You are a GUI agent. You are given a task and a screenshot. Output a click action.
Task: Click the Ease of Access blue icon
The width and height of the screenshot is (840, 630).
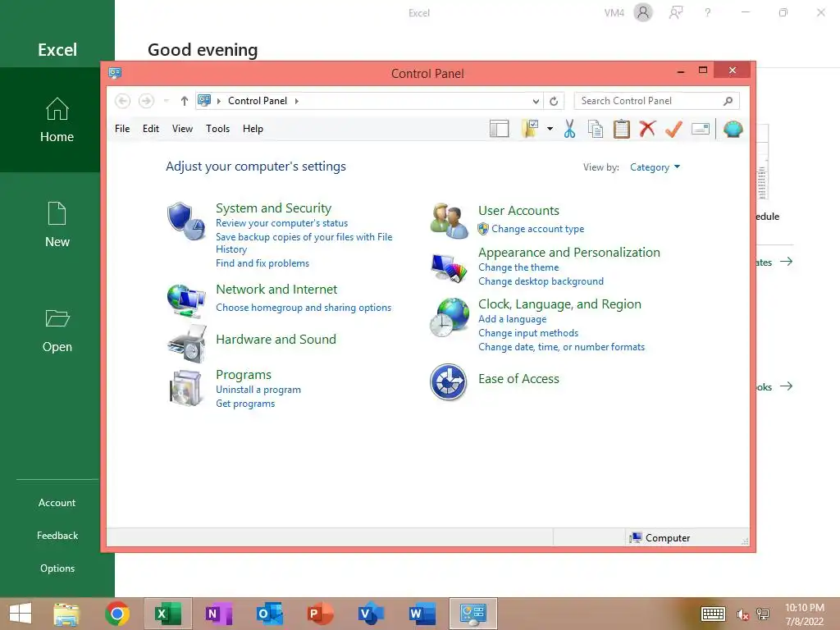pos(449,382)
